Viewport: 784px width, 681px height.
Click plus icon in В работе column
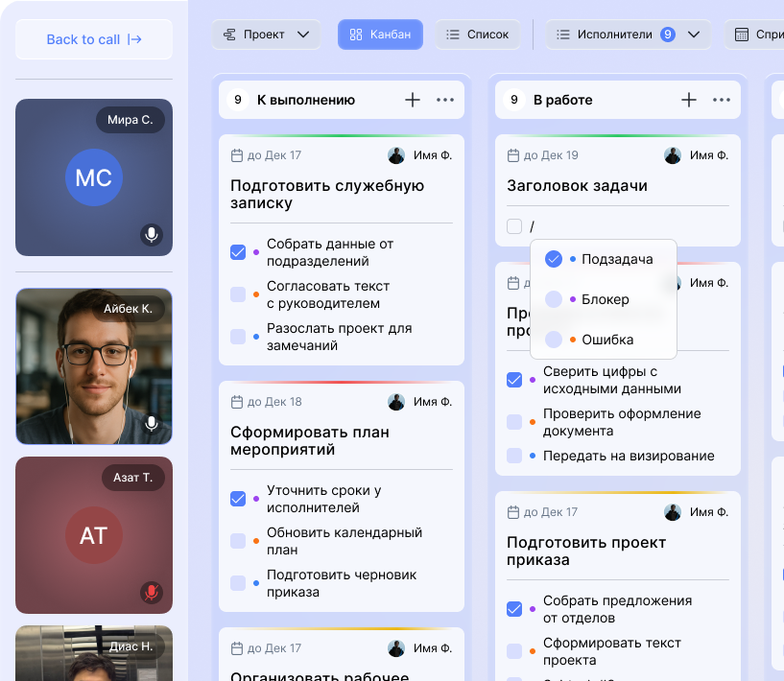click(x=688, y=100)
